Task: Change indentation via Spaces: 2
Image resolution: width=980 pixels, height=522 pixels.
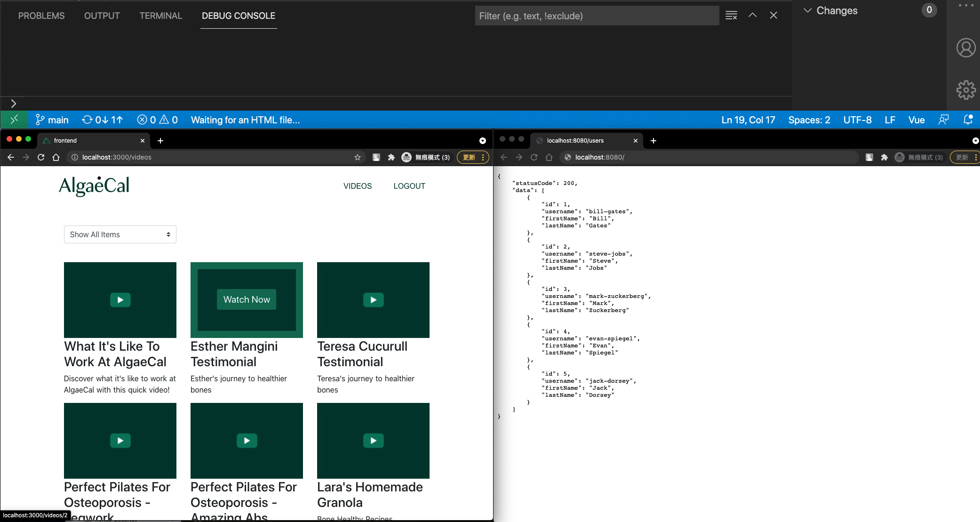Action: (x=809, y=120)
